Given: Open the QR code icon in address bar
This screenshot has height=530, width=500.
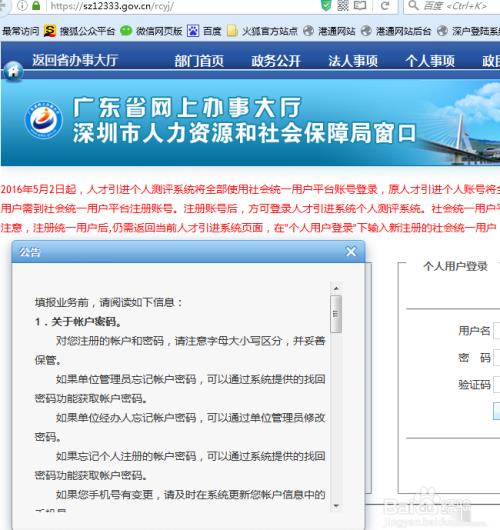Looking at the screenshot, I should click(x=342, y=5).
